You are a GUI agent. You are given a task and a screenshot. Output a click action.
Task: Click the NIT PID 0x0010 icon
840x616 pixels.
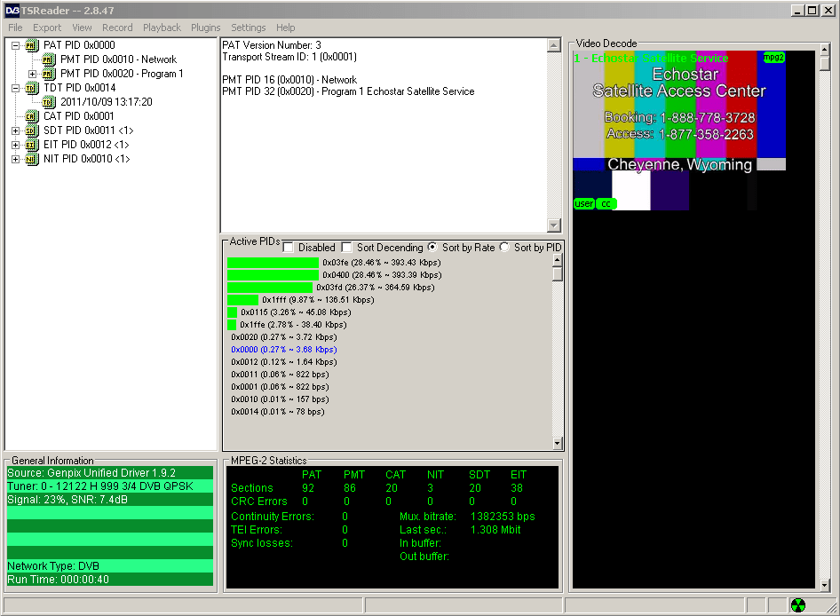[32, 159]
